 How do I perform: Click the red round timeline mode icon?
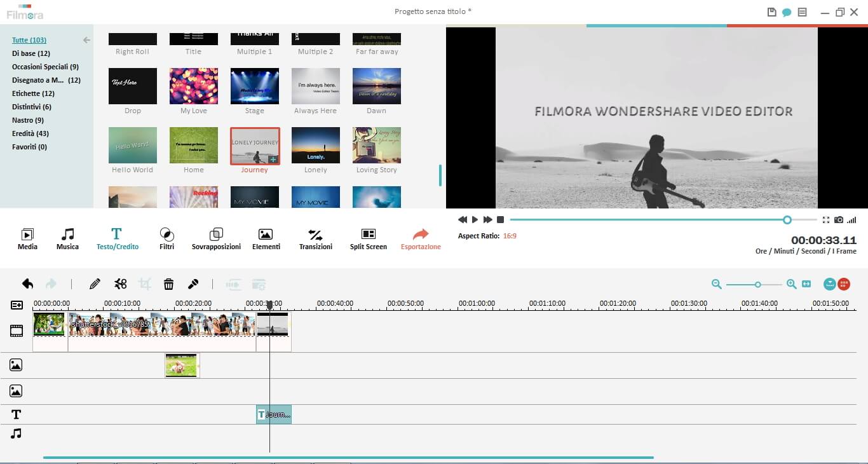(x=844, y=284)
